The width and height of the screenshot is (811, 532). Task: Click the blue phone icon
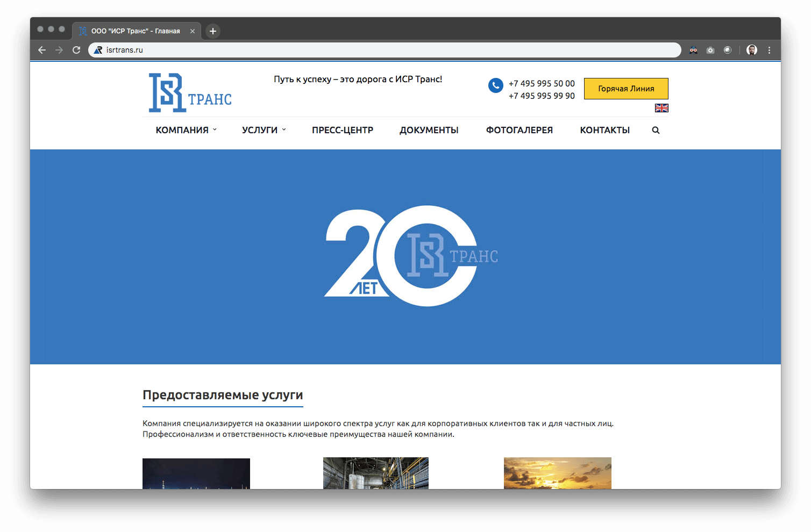(495, 85)
